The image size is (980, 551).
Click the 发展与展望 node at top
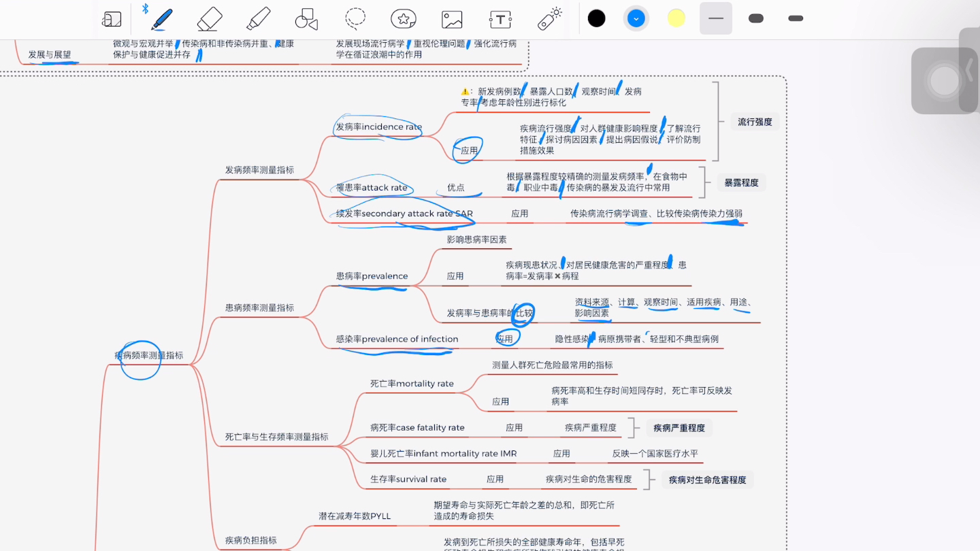point(49,54)
